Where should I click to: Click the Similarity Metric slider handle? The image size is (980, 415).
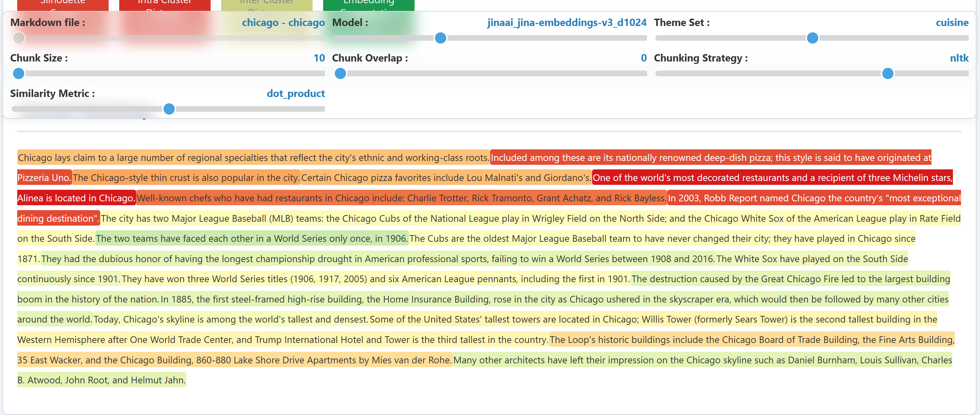click(x=169, y=109)
